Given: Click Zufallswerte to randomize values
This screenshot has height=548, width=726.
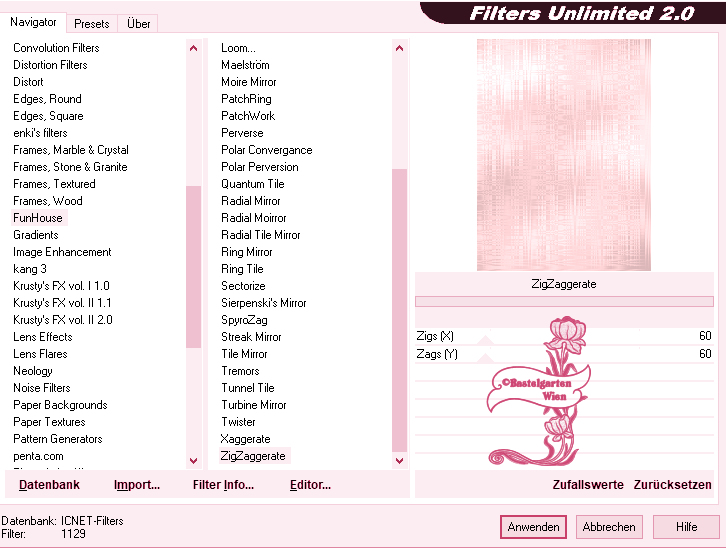Looking at the screenshot, I should click(588, 485).
